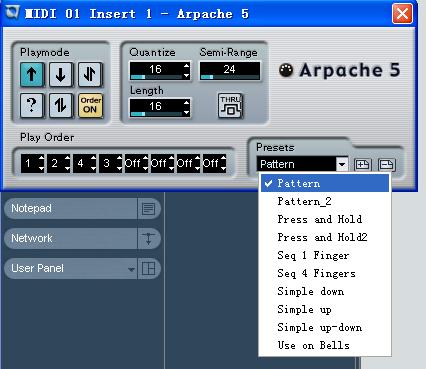Click the seventh Play Order slot Off
This screenshot has width=426, height=369.
pyautogui.click(x=189, y=163)
